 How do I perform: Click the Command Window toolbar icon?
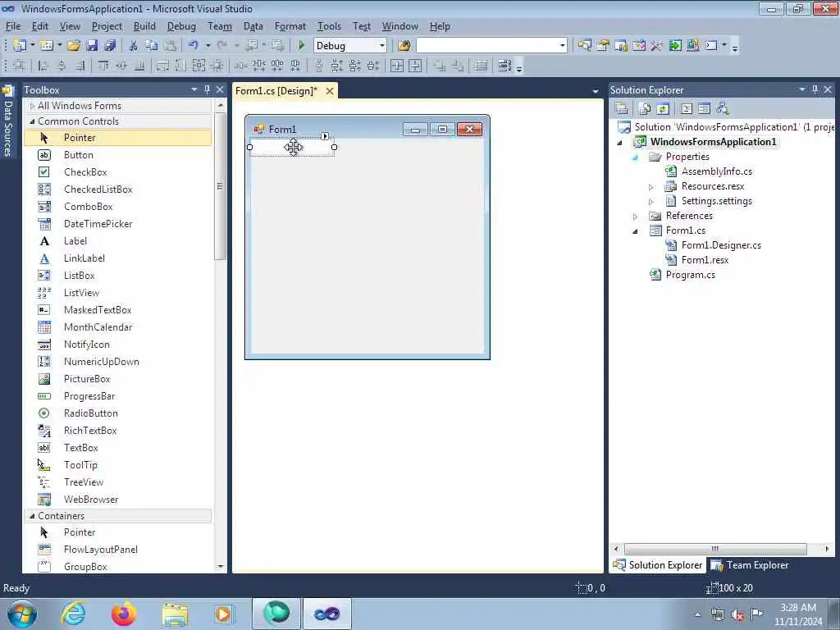tap(711, 46)
